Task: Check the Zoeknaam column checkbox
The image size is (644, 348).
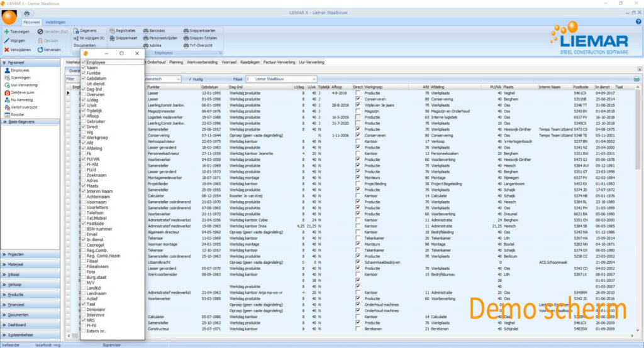Action: (x=84, y=175)
